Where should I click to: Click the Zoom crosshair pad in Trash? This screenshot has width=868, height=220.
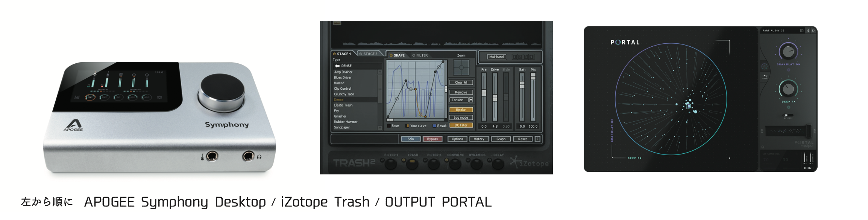[461, 67]
